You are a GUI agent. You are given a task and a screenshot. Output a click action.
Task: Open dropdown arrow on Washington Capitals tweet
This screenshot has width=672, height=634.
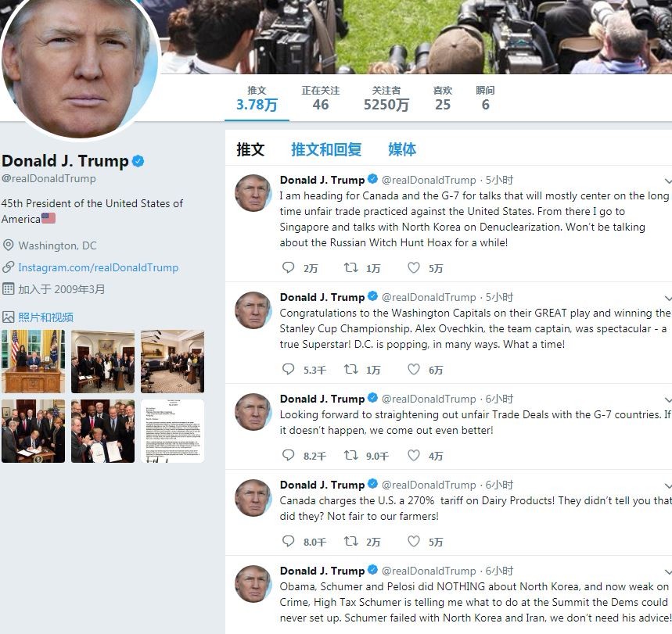[x=668, y=298]
